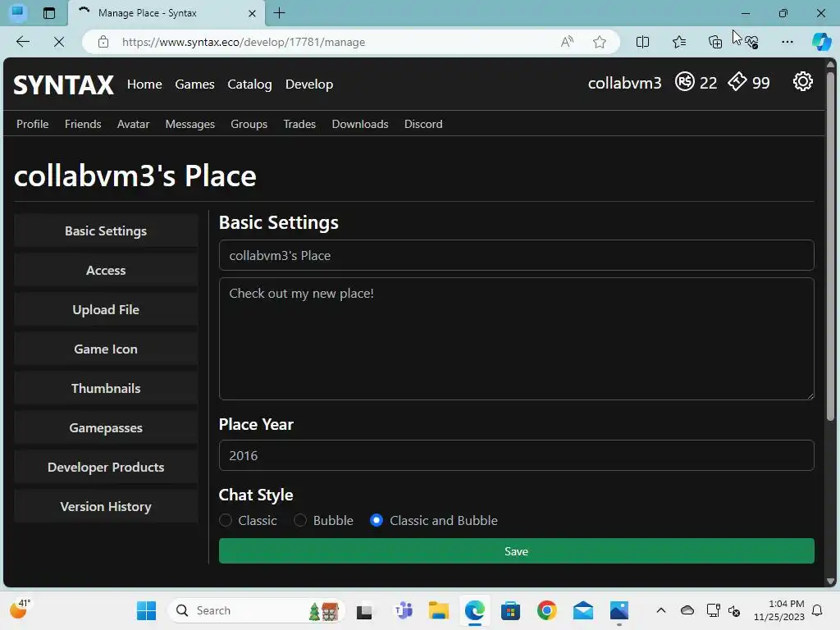
Task: Open the Collections icon in Edge toolbar
Action: (715, 42)
